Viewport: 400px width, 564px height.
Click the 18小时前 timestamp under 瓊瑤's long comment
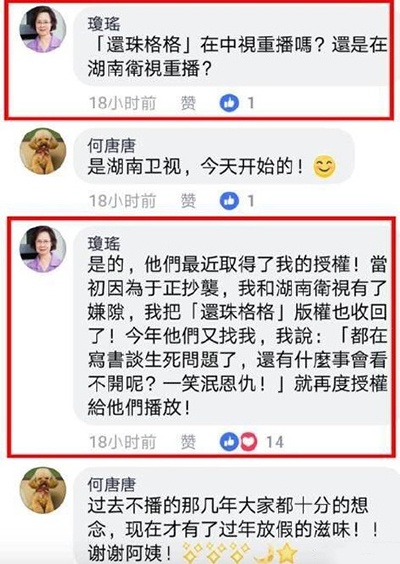122,442
